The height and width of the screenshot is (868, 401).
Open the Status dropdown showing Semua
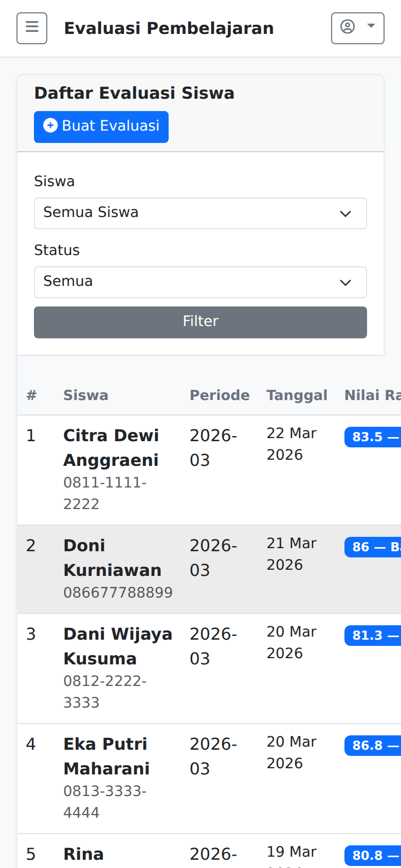(200, 282)
